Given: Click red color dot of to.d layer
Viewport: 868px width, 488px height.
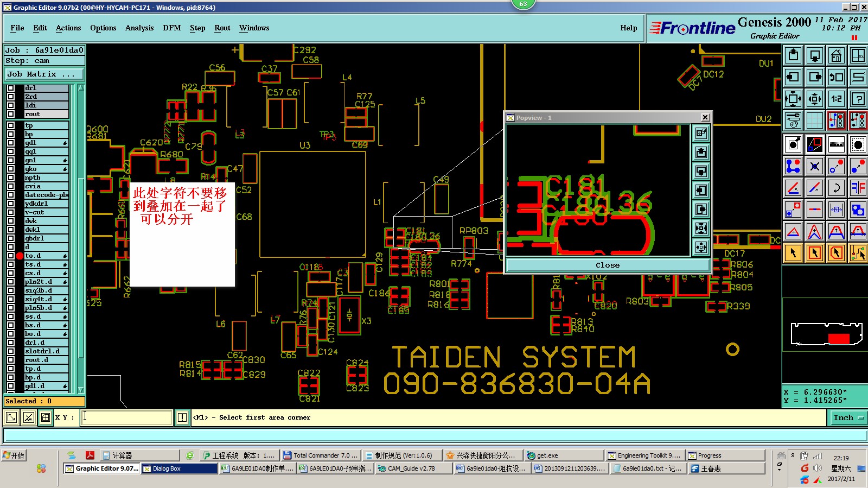Looking at the screenshot, I should pos(20,256).
